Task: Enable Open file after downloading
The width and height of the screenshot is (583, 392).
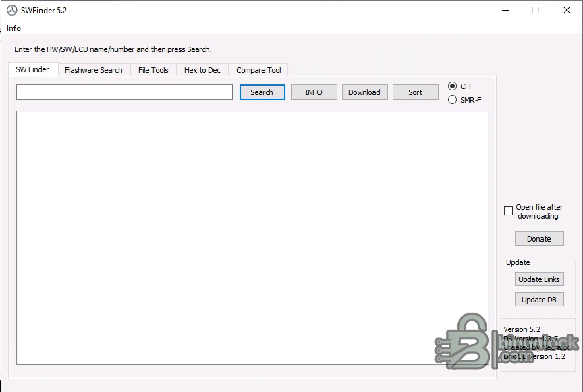Action: 508,211
